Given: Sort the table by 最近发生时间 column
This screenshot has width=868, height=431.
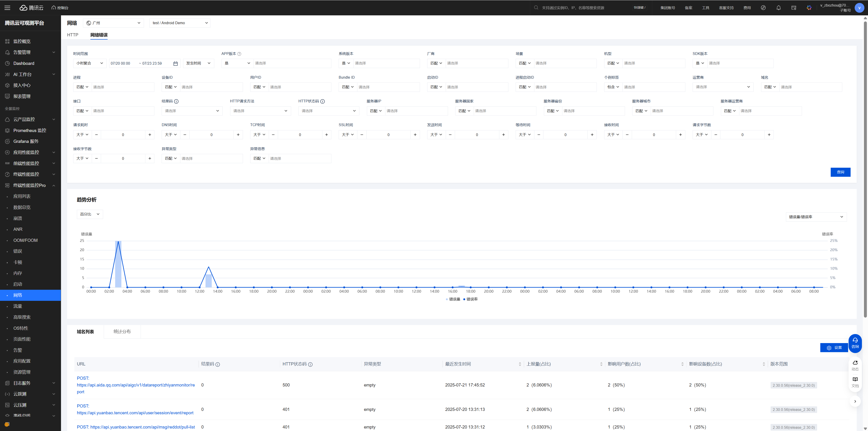Looking at the screenshot, I should click(x=520, y=364).
